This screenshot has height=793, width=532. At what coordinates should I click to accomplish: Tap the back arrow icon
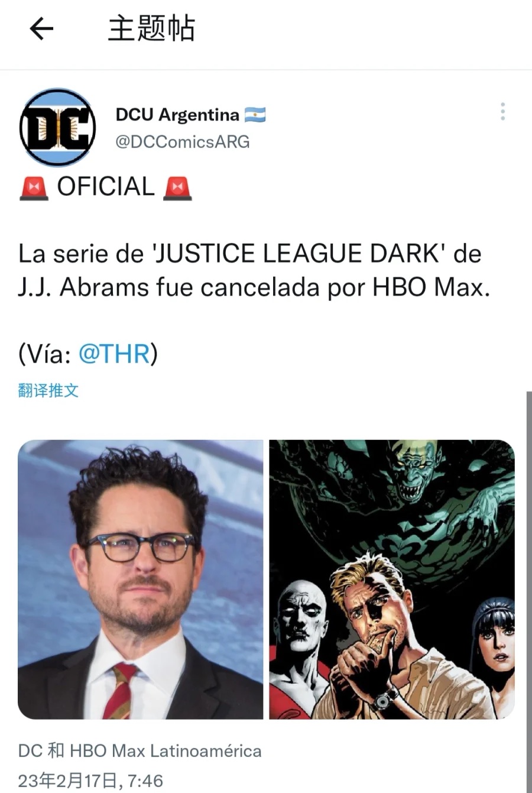(41, 28)
